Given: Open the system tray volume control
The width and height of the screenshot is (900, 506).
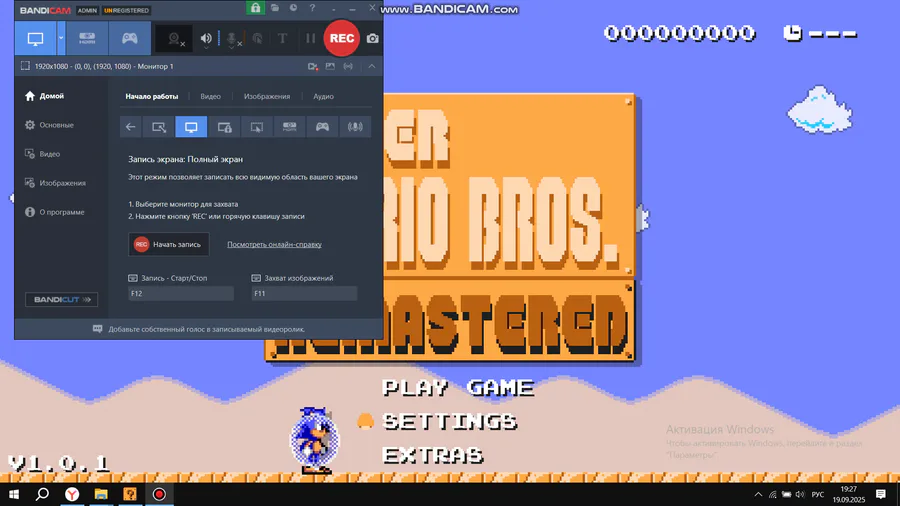Looking at the screenshot, I should (800, 495).
